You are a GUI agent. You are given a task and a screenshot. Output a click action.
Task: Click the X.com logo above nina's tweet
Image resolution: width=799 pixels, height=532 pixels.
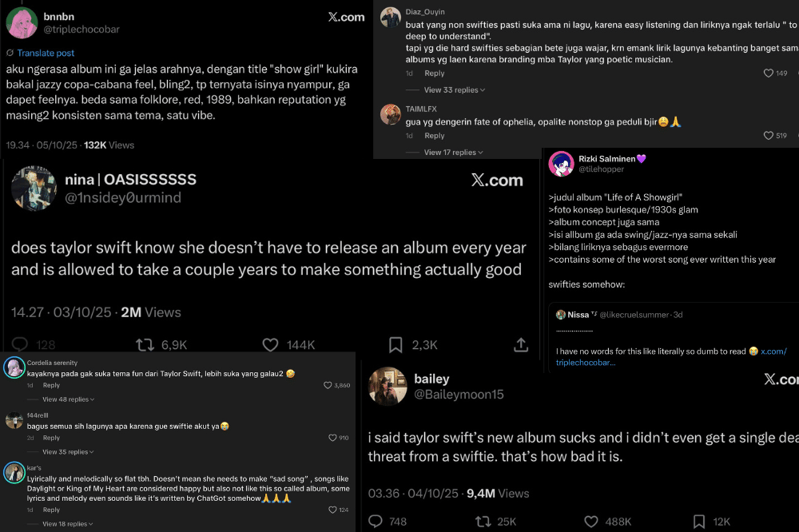pyautogui.click(x=497, y=180)
